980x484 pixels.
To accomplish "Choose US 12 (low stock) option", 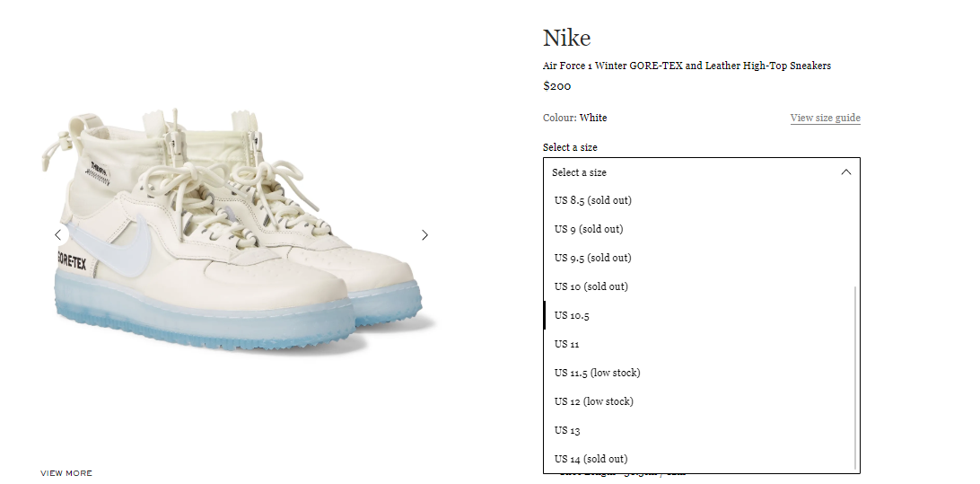I will point(701,401).
